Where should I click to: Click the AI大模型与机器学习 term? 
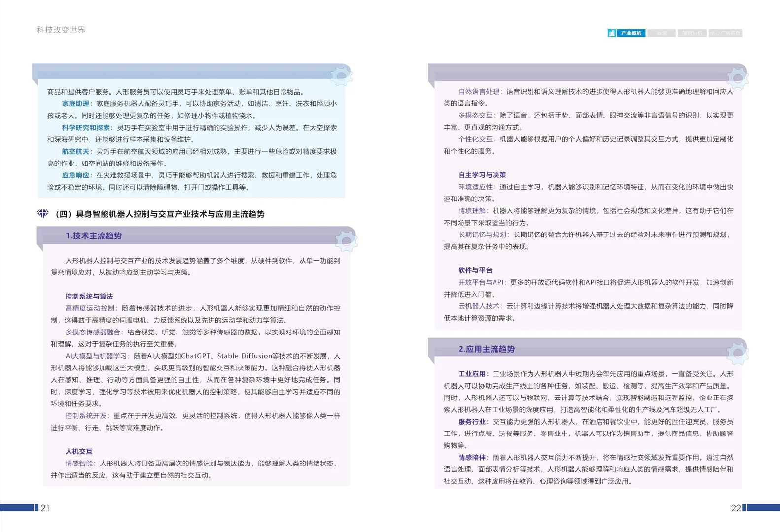tap(96, 356)
